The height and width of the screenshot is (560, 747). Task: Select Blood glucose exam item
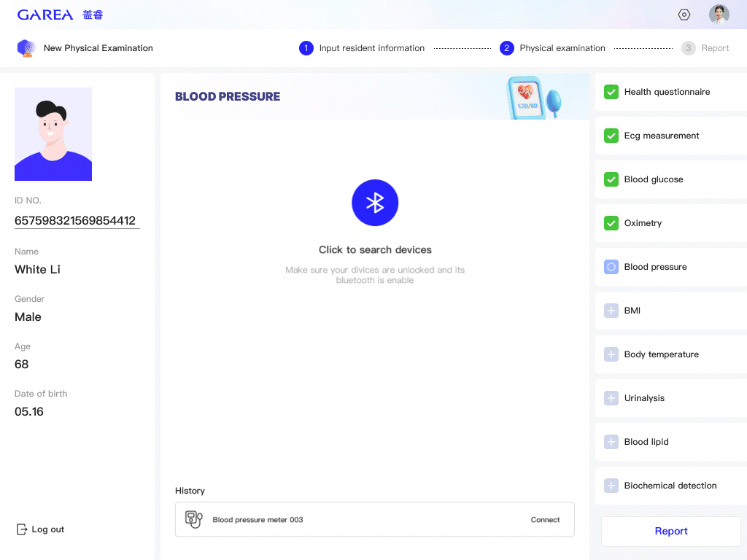(x=671, y=179)
